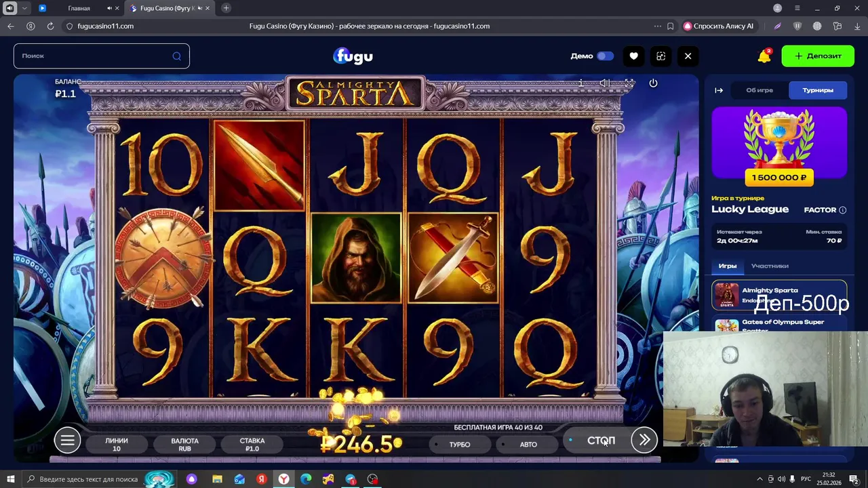Open the Игры tab in tournament panel
The image size is (868, 488).
(x=728, y=266)
